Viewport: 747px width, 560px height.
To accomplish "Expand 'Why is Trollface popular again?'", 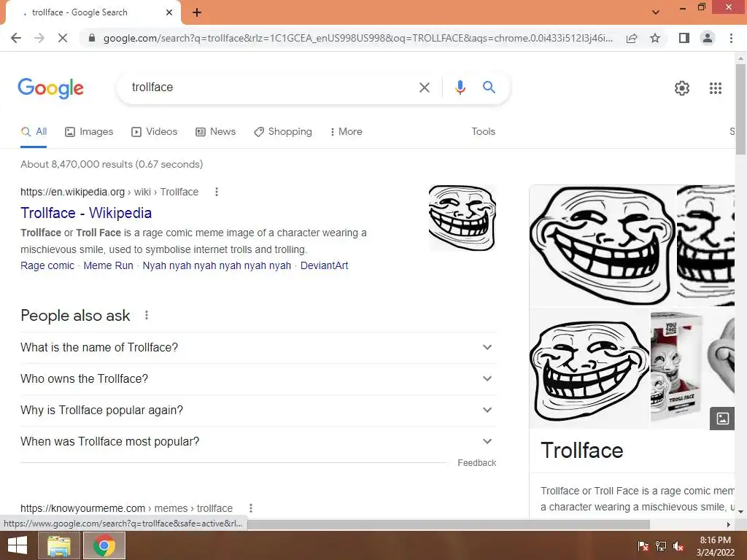I will pos(258,411).
